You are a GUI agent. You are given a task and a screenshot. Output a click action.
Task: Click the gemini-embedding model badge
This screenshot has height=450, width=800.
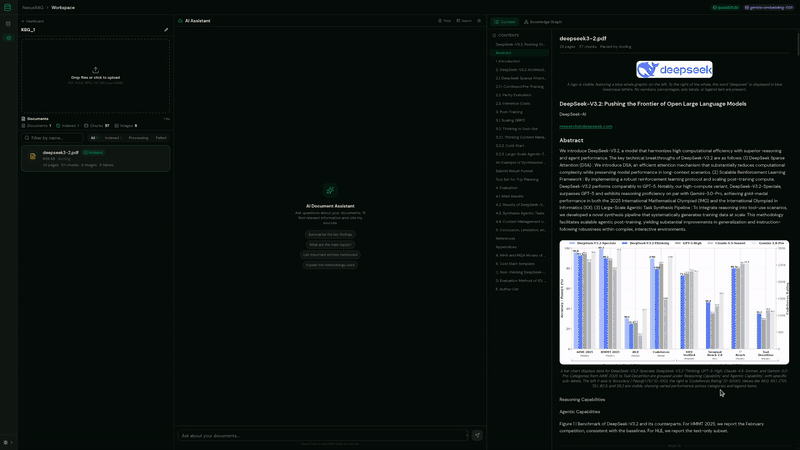[768, 8]
